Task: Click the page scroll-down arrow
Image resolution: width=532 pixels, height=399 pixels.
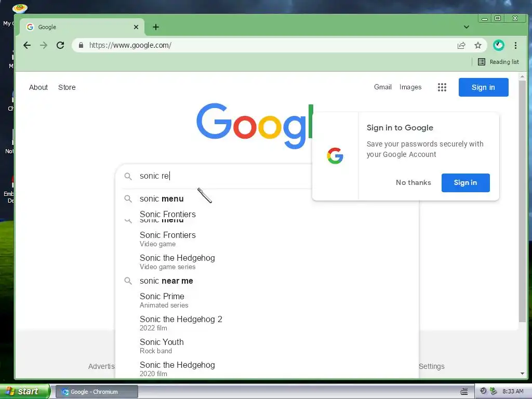Action: tap(522, 374)
